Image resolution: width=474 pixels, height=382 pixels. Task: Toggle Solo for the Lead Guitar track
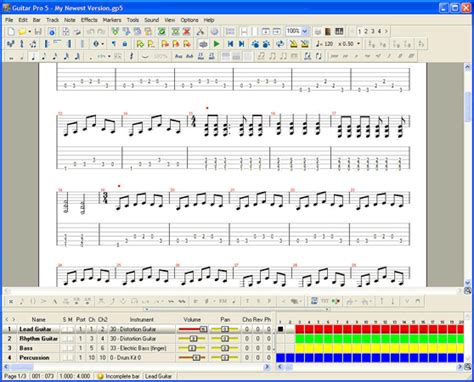[x=65, y=329]
